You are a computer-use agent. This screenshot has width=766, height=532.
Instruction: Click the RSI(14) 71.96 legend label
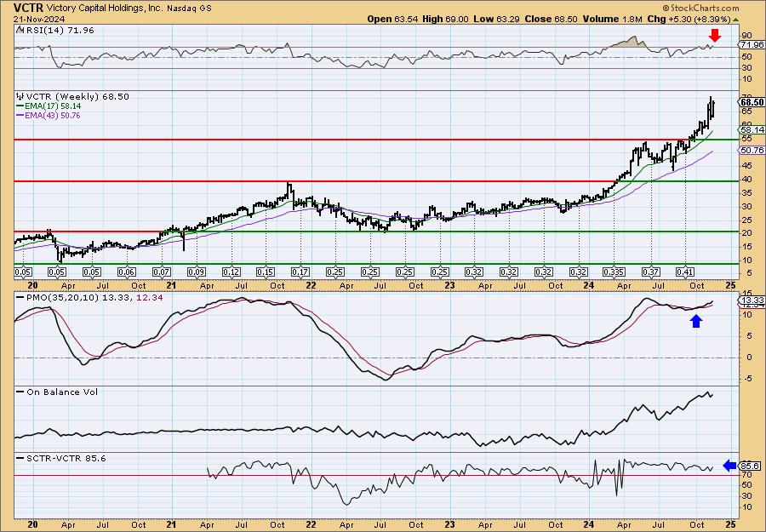60,30
